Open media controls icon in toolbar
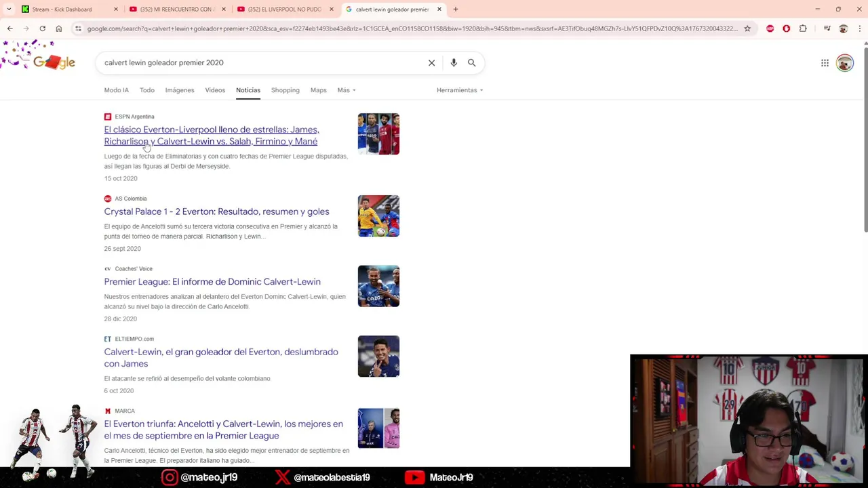Image resolution: width=868 pixels, height=488 pixels. [827, 28]
